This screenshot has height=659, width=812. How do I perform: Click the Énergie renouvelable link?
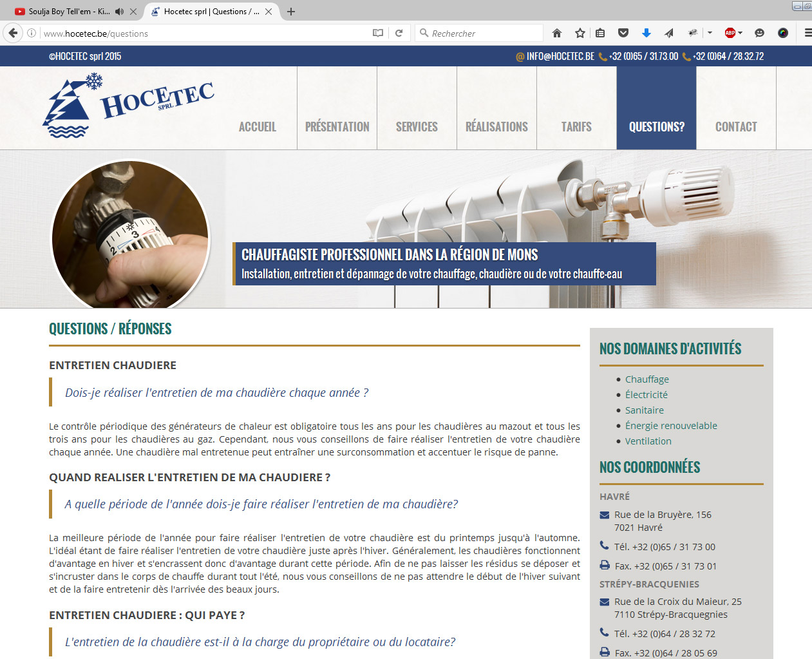click(671, 426)
